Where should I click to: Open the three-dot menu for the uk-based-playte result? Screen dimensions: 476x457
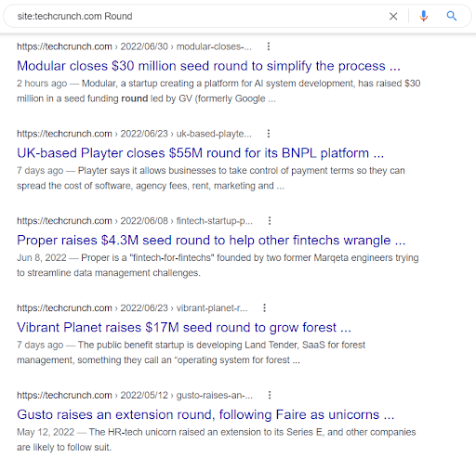[269, 134]
